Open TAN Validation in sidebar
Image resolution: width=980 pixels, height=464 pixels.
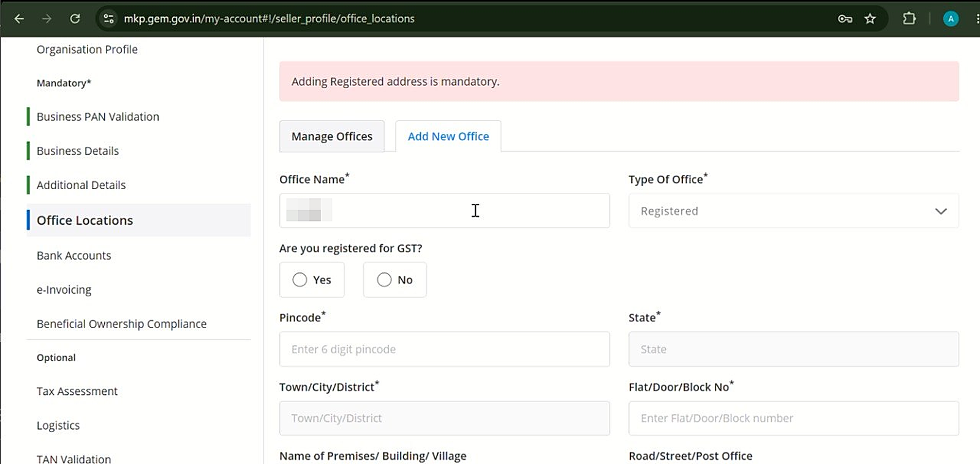pyautogui.click(x=73, y=459)
